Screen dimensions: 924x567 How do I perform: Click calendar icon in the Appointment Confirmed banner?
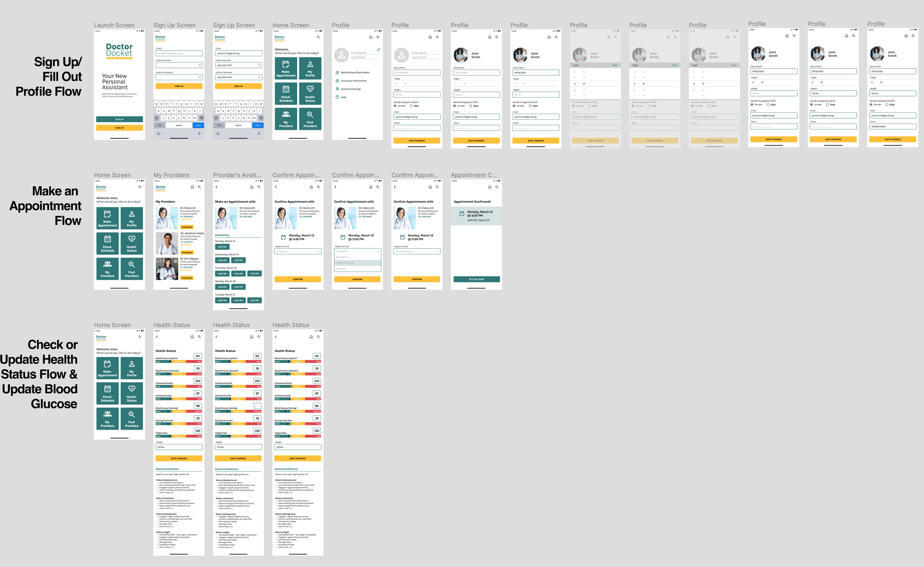pyautogui.click(x=462, y=214)
